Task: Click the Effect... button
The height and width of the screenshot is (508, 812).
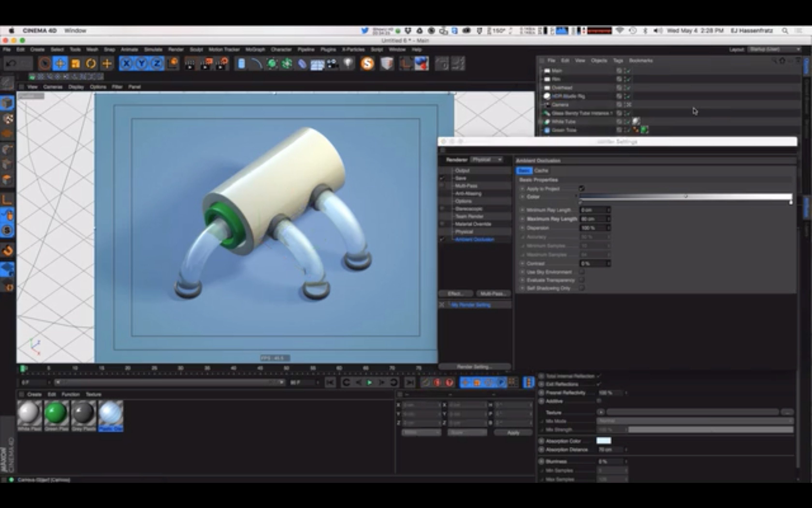Action: [x=456, y=294]
